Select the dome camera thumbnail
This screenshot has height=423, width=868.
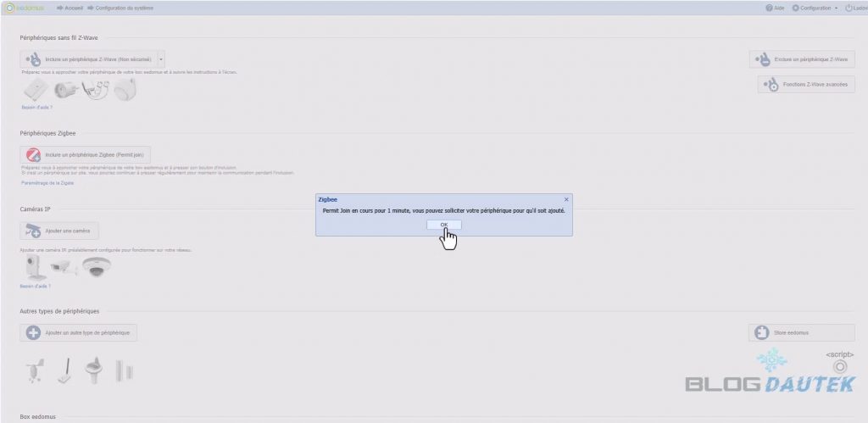[x=96, y=268]
